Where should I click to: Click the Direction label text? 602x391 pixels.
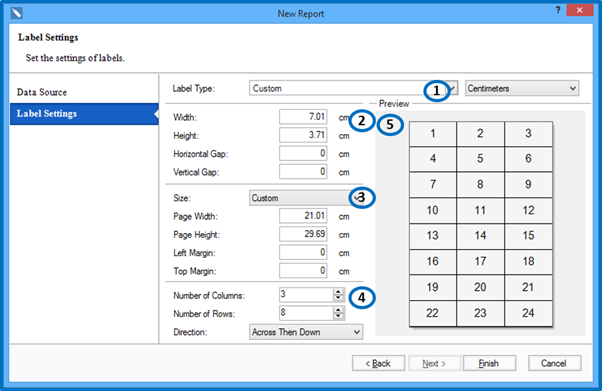point(190,332)
